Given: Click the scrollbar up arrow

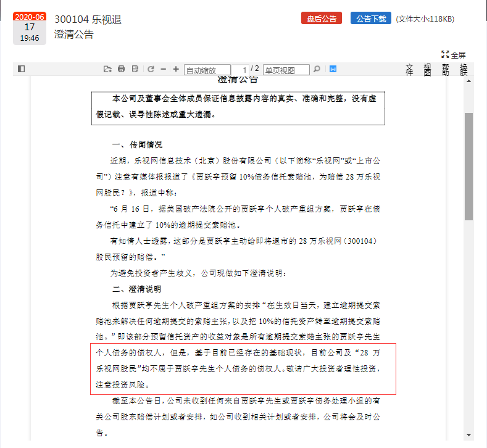Looking at the screenshot, I should (x=468, y=81).
